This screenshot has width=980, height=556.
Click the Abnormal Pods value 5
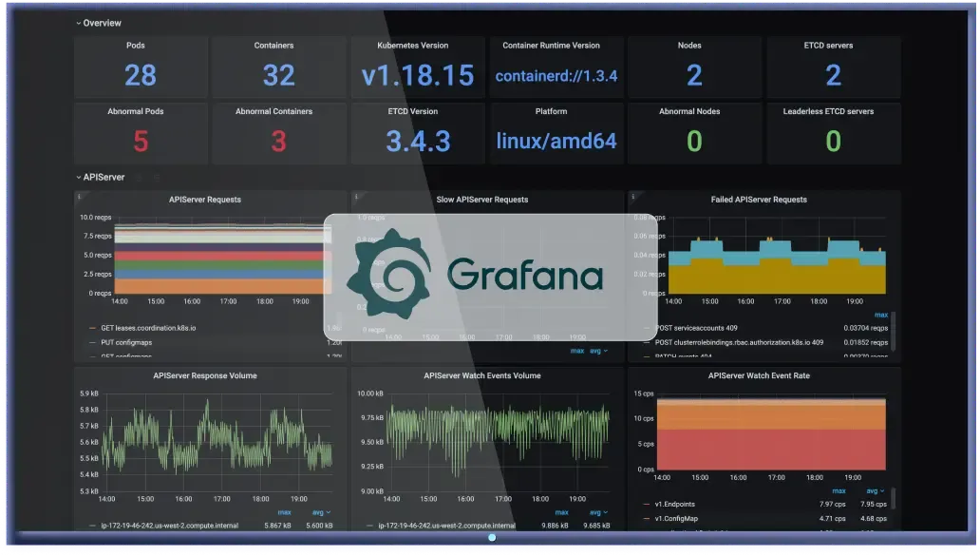coord(141,142)
